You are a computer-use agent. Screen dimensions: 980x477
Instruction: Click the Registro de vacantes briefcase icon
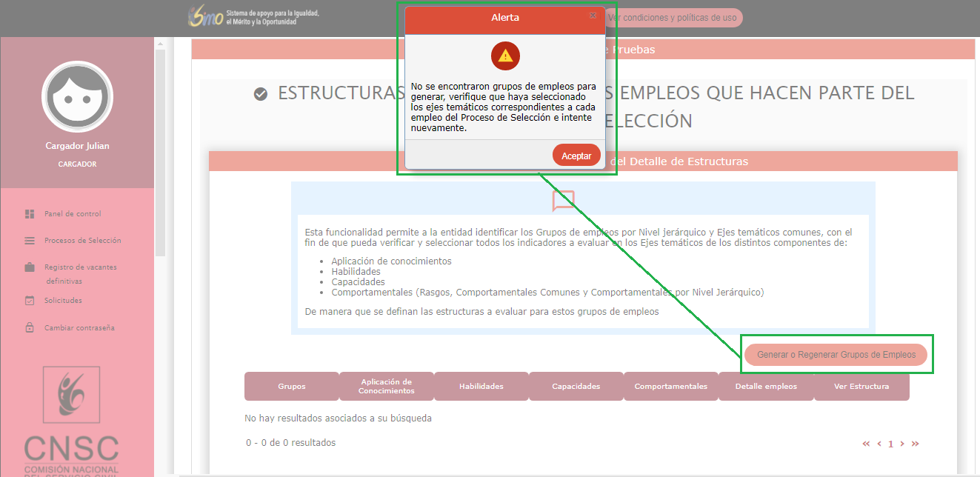pyautogui.click(x=30, y=267)
